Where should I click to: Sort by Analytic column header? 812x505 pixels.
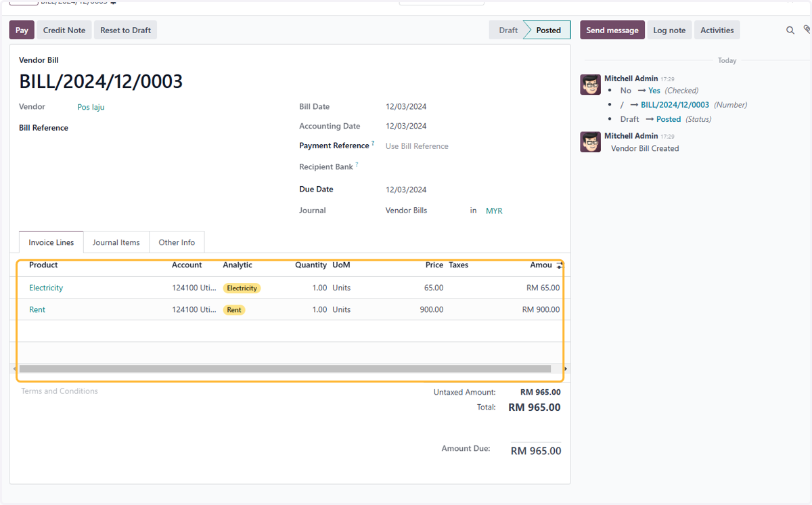tap(238, 265)
